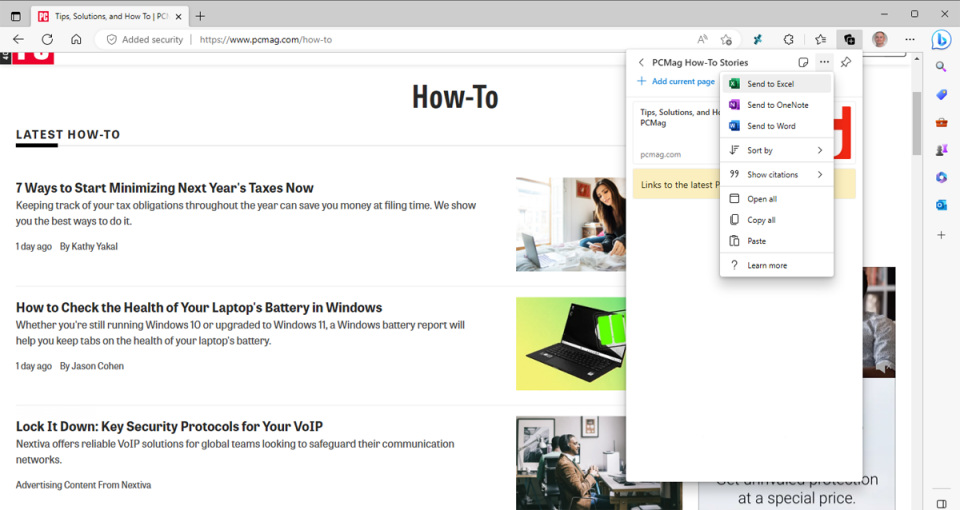Open the browser home page
This screenshot has width=960, height=510.
[76, 39]
